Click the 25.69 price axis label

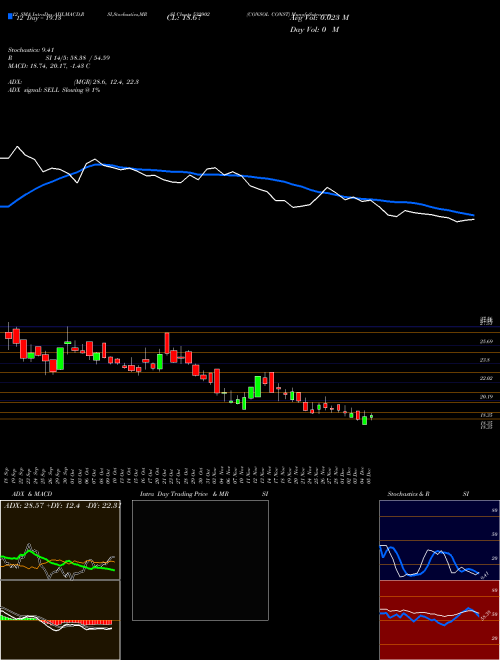pos(487,342)
